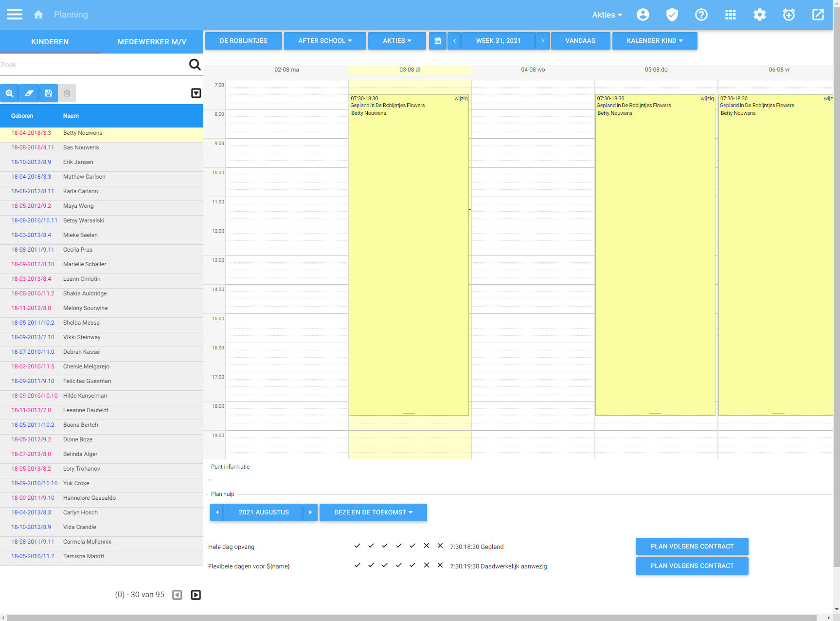Image resolution: width=840 pixels, height=621 pixels.
Task: Open the Akties menu in the header
Action: pos(606,15)
